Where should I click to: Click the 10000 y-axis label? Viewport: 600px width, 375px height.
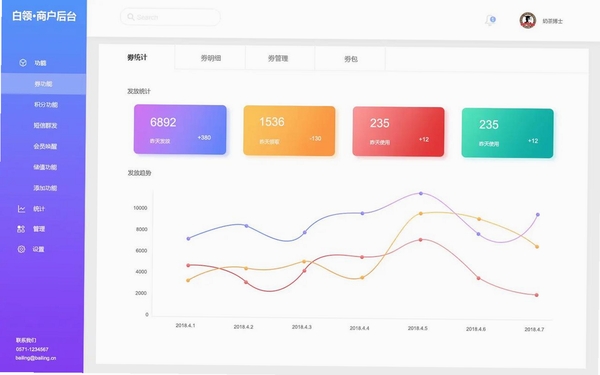(x=140, y=208)
